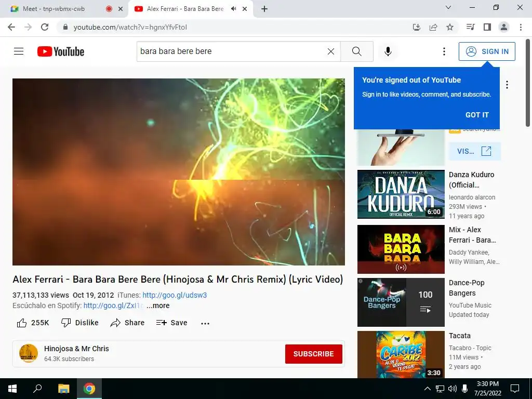Open network icon in system tray

[x=440, y=389]
